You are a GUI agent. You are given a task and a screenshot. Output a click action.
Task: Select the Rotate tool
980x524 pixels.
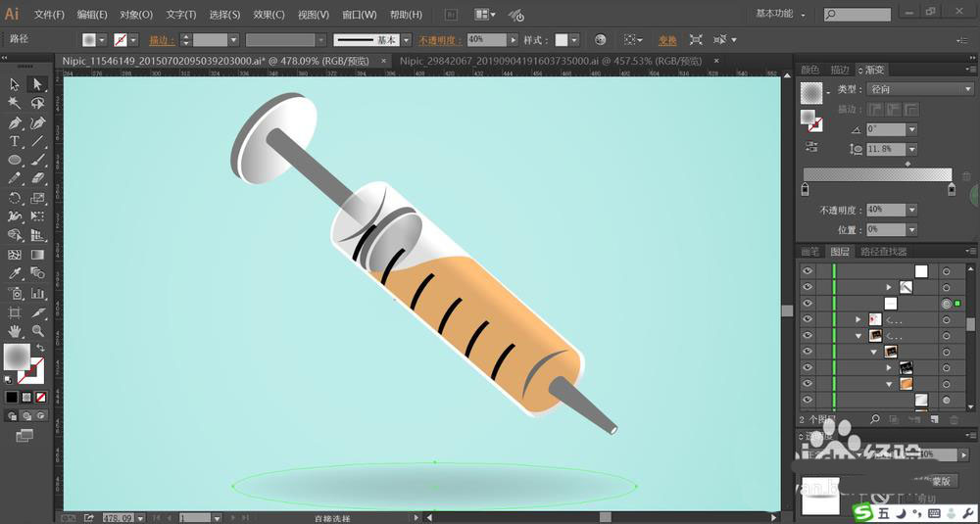tap(15, 198)
